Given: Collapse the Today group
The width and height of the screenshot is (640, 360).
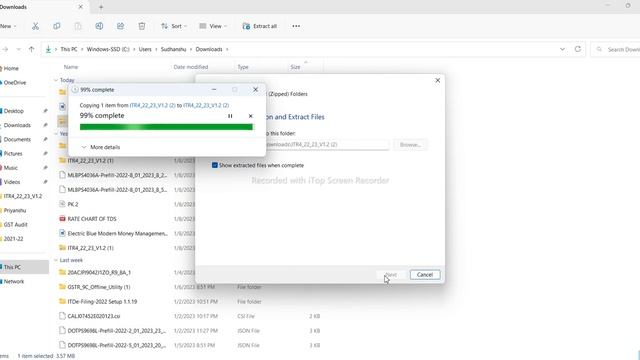Looking at the screenshot, I should point(56,80).
